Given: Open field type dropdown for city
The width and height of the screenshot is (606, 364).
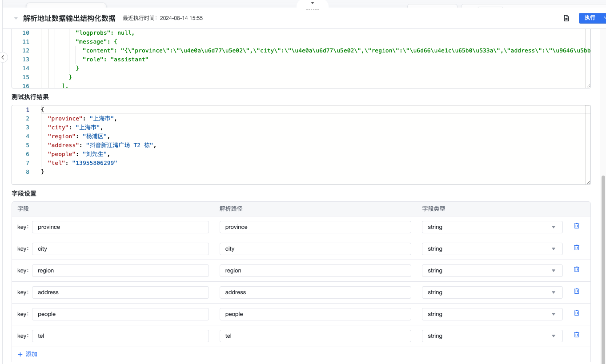Looking at the screenshot, I should (x=492, y=249).
